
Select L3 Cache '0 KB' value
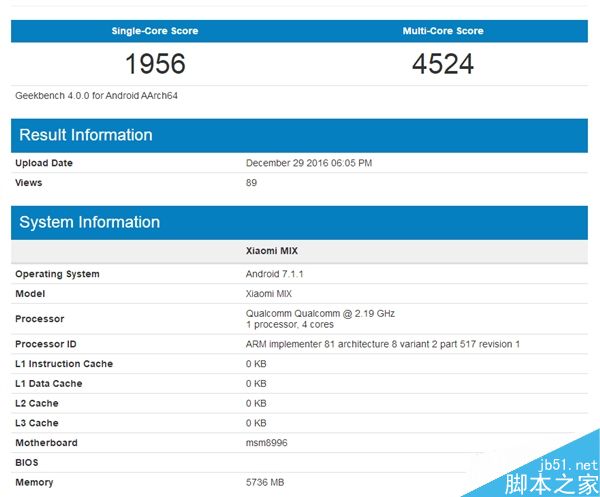point(256,423)
